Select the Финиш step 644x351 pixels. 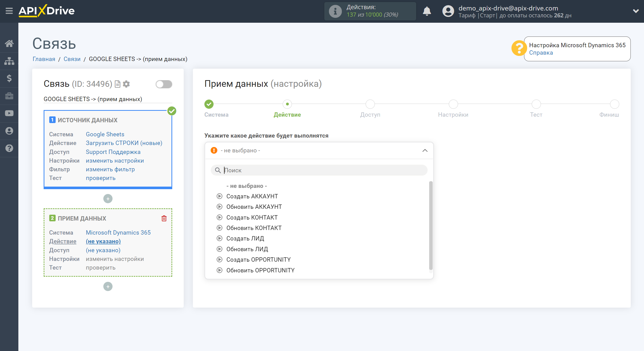pyautogui.click(x=614, y=104)
